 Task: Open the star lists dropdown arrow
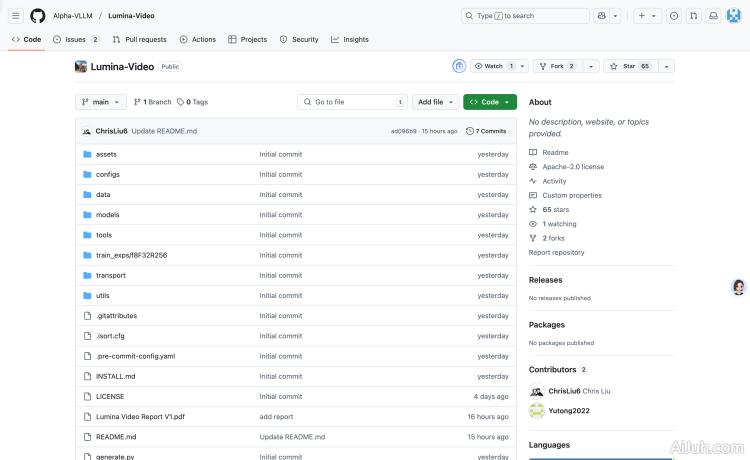pyautogui.click(x=667, y=66)
